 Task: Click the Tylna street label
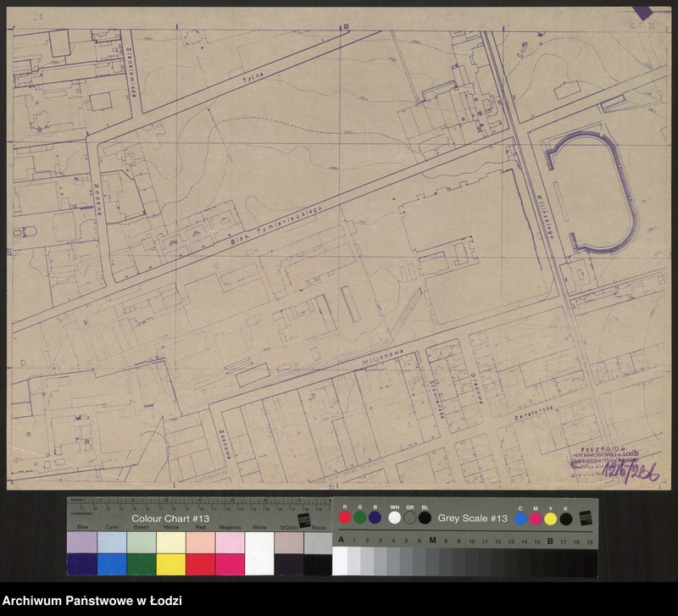(x=251, y=74)
